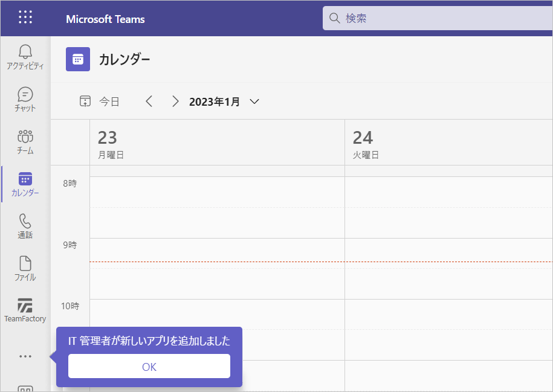Select the チーム (Teams) icon

click(x=25, y=142)
